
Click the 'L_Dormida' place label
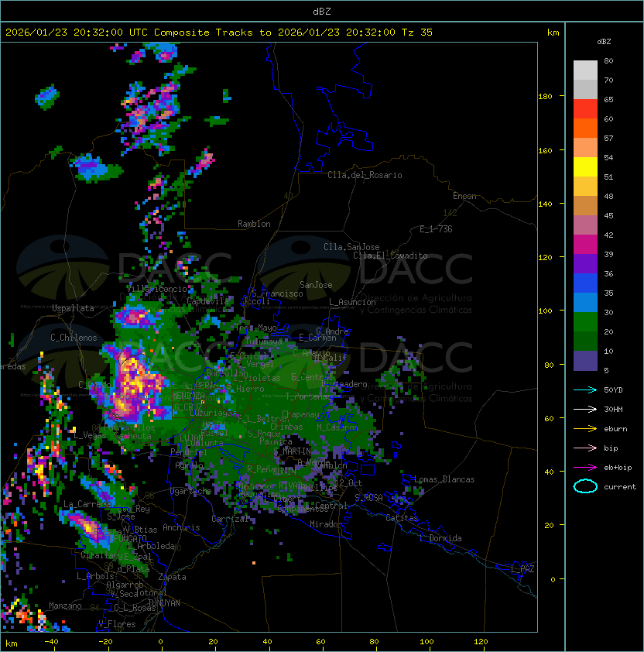pos(440,538)
